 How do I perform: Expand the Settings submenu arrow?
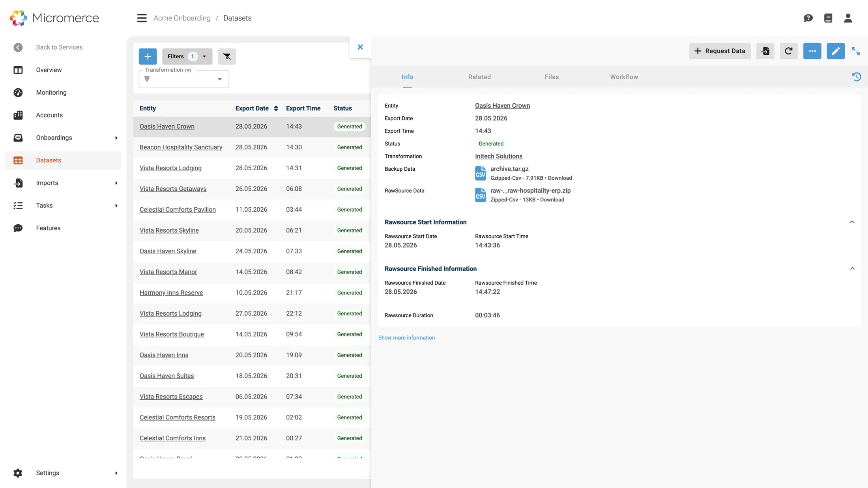click(x=116, y=473)
